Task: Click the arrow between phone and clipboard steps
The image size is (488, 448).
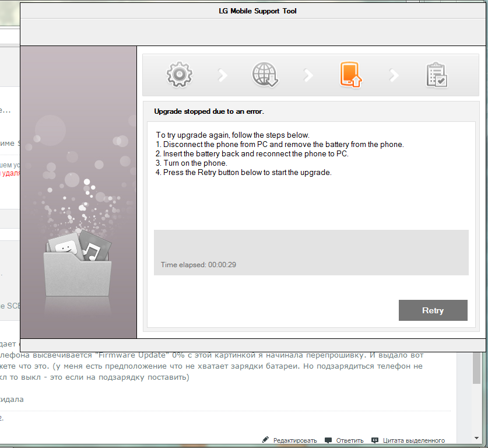Action: tap(394, 75)
